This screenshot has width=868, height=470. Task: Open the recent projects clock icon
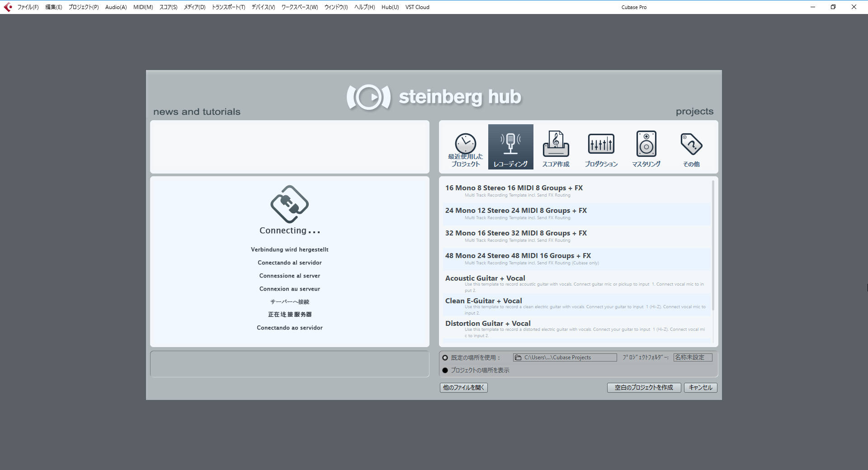point(465,147)
